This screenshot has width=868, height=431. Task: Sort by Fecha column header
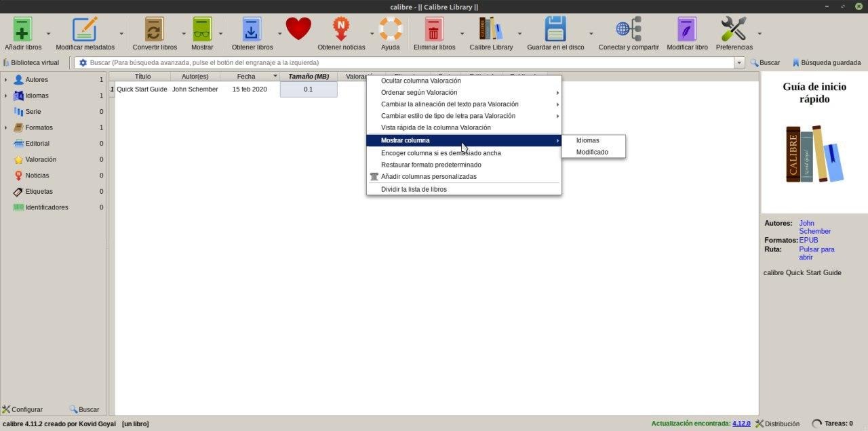point(250,77)
